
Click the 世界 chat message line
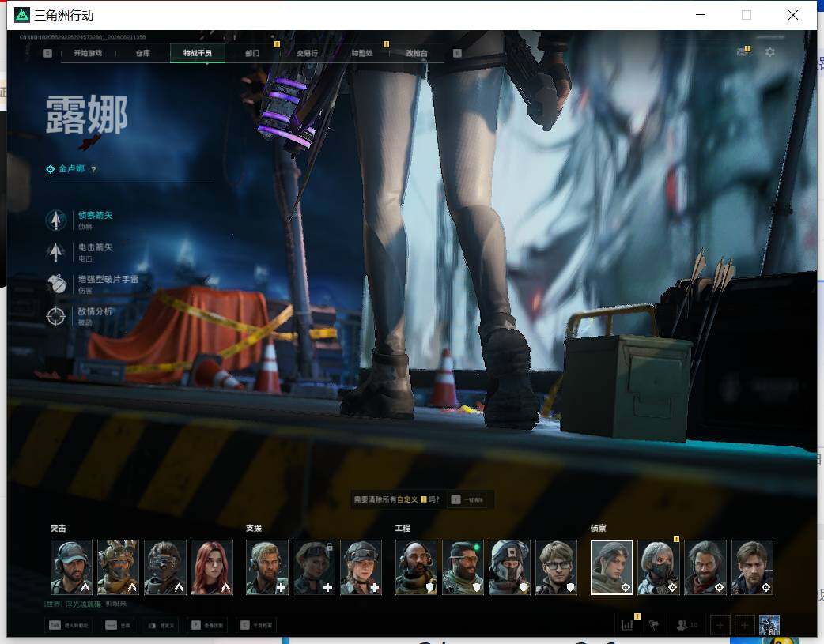(x=85, y=604)
